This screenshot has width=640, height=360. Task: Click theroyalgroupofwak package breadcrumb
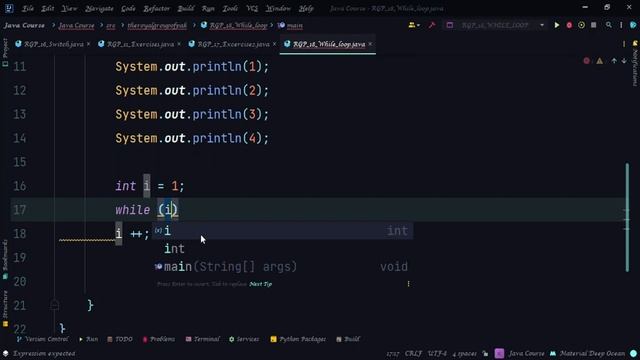tap(157, 25)
